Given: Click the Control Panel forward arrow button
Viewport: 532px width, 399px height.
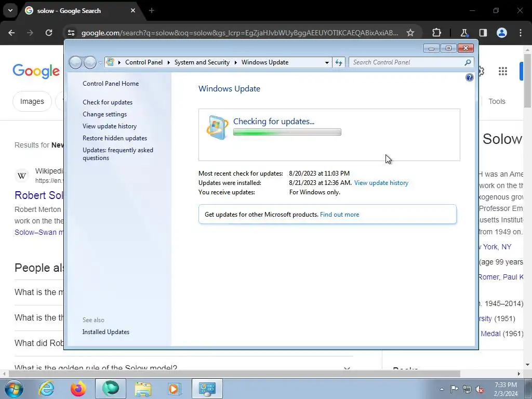Looking at the screenshot, I should point(90,62).
